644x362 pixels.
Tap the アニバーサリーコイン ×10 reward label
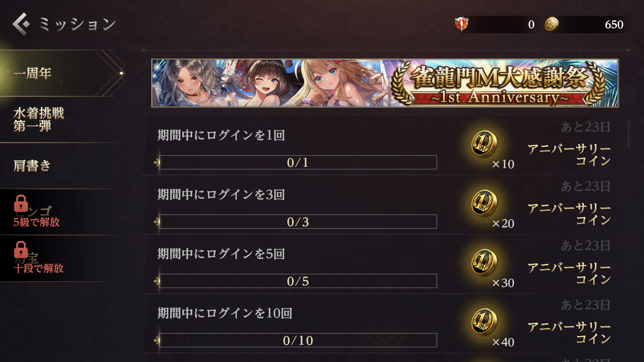tap(569, 155)
